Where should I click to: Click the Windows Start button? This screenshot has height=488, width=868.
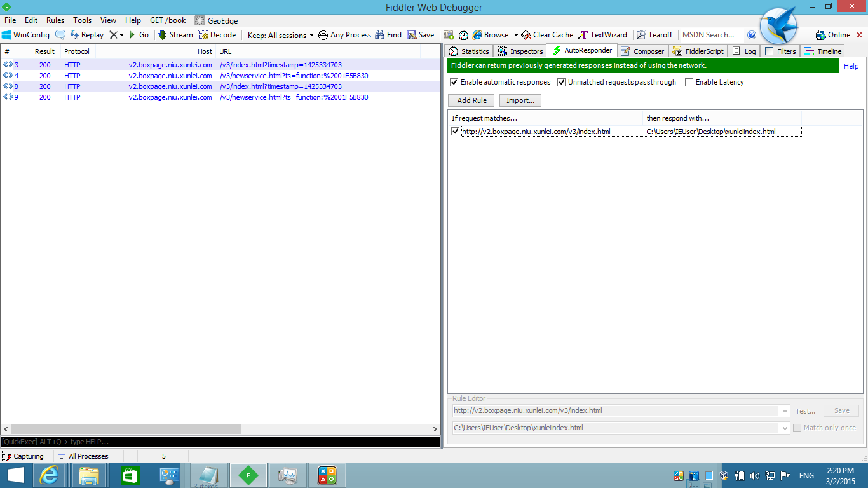pos(15,475)
